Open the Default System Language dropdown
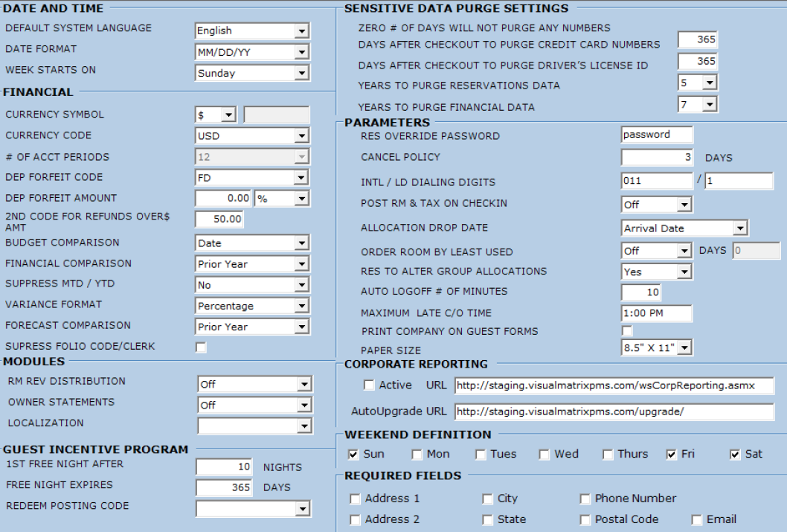The height and width of the screenshot is (532, 787). point(301,31)
